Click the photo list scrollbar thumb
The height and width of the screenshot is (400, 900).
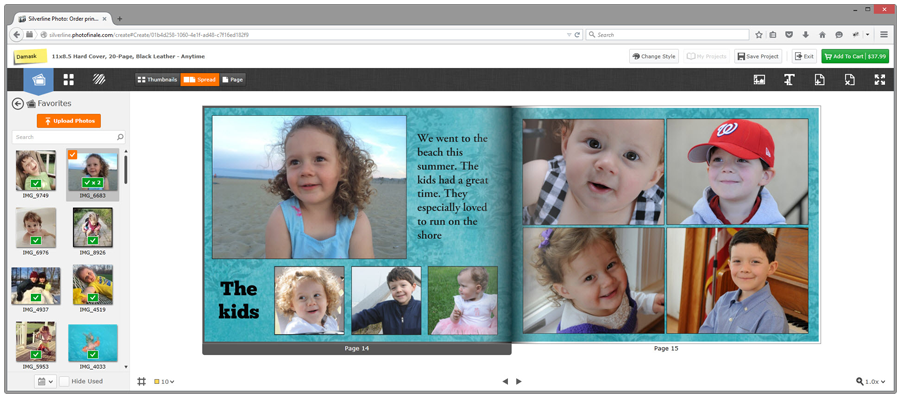coord(126,170)
